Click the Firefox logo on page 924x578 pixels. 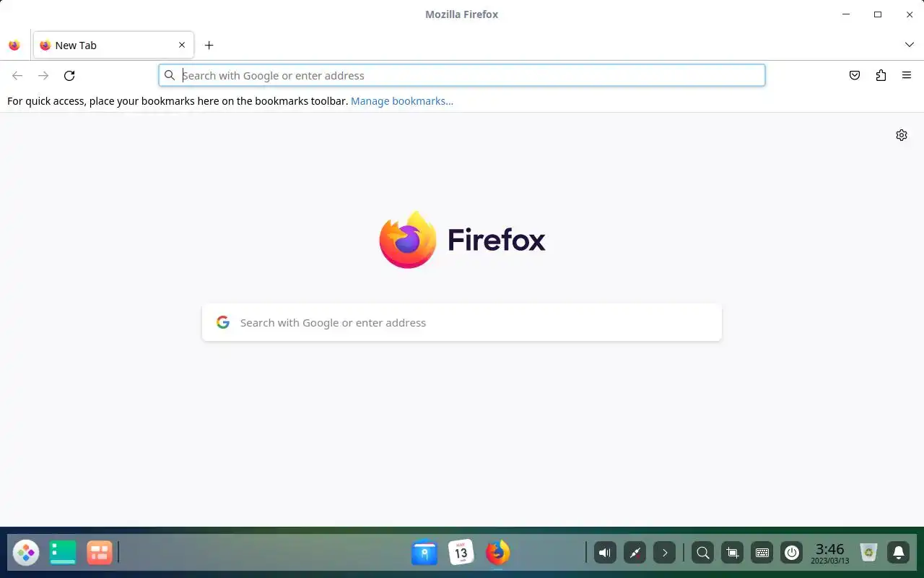coord(462,240)
